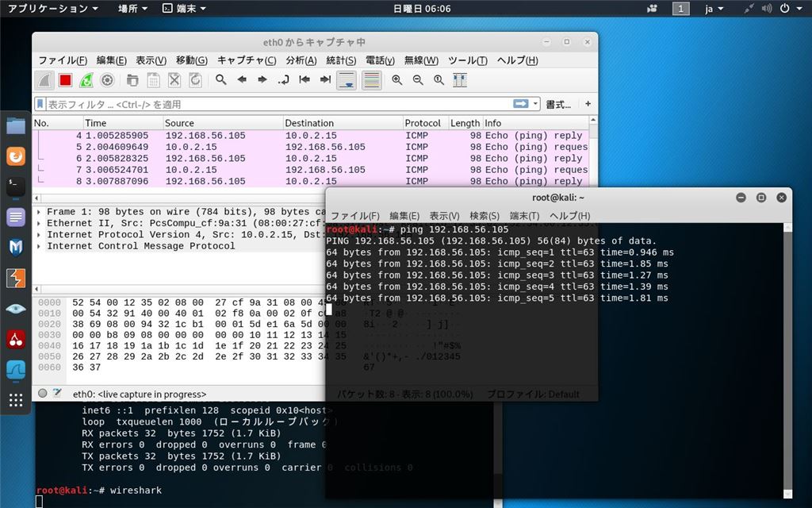This screenshot has height=508, width=812.
Task: Launch Maltego from the dock
Action: (16, 248)
